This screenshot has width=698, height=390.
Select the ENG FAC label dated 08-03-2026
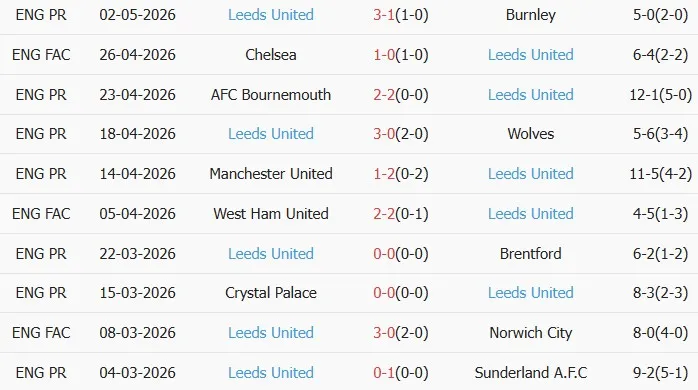pyautogui.click(x=41, y=333)
